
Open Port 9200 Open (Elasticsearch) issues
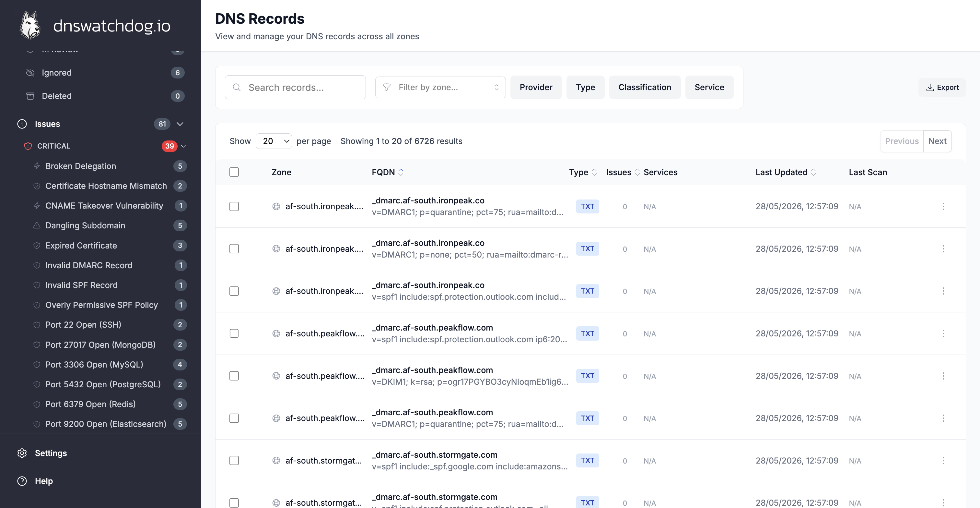[110, 424]
